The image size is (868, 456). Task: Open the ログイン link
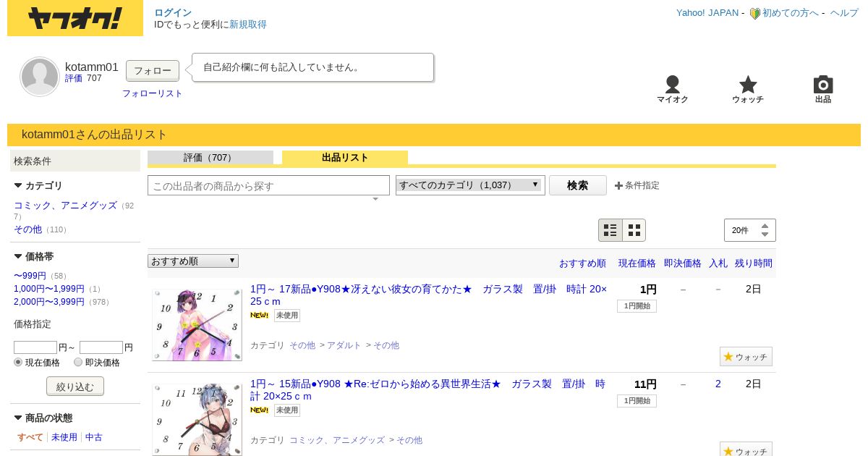173,13
